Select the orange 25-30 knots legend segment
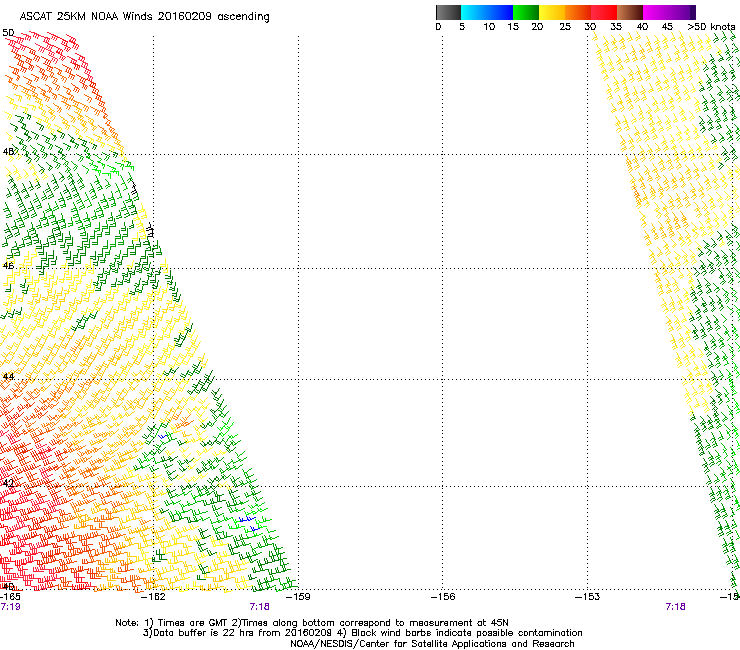 tap(578, 12)
